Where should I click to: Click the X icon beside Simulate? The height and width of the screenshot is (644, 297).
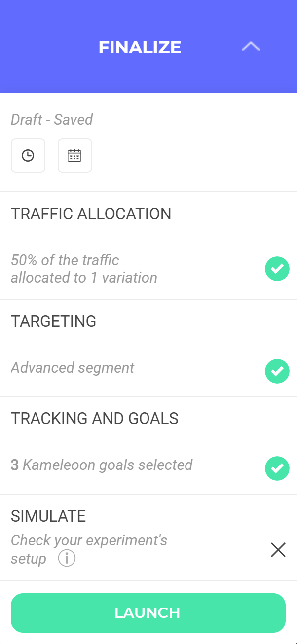click(x=278, y=549)
